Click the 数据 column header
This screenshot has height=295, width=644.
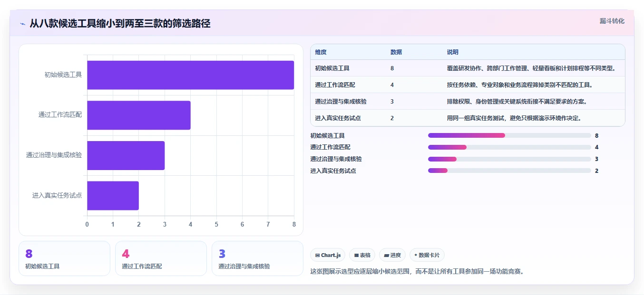click(x=396, y=52)
